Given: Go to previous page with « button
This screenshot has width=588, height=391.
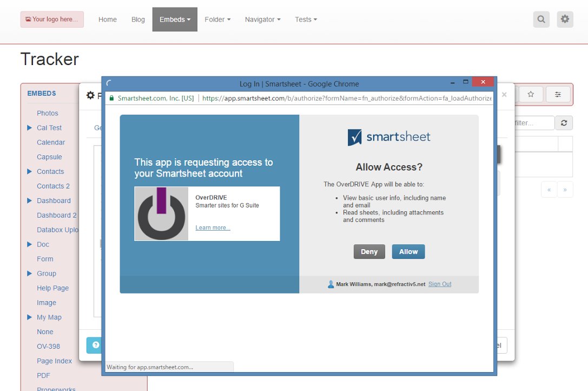Looking at the screenshot, I should tap(549, 190).
